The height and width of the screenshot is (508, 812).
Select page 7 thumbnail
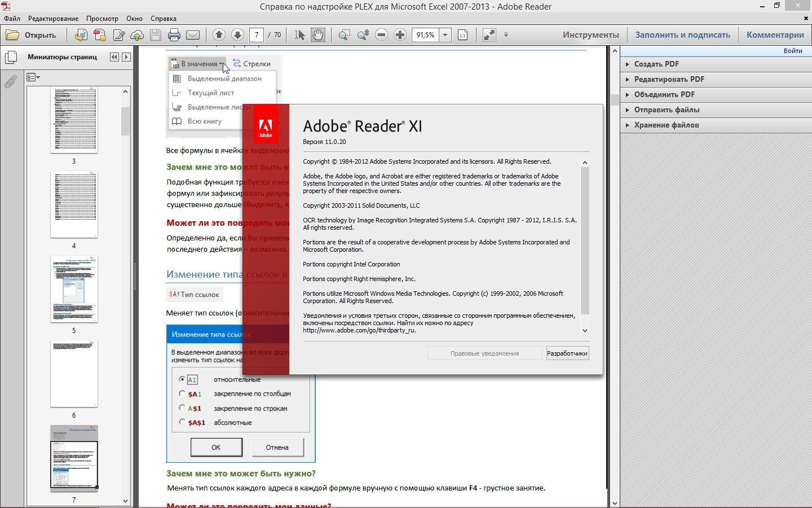[x=74, y=458]
